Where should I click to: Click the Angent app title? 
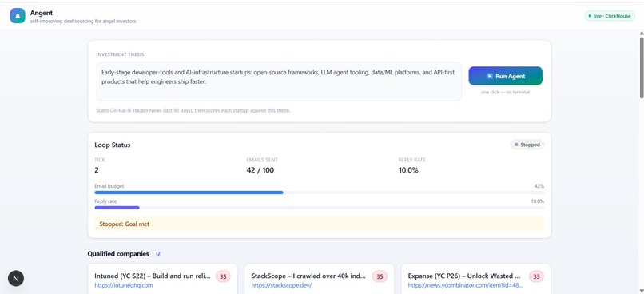(x=42, y=13)
